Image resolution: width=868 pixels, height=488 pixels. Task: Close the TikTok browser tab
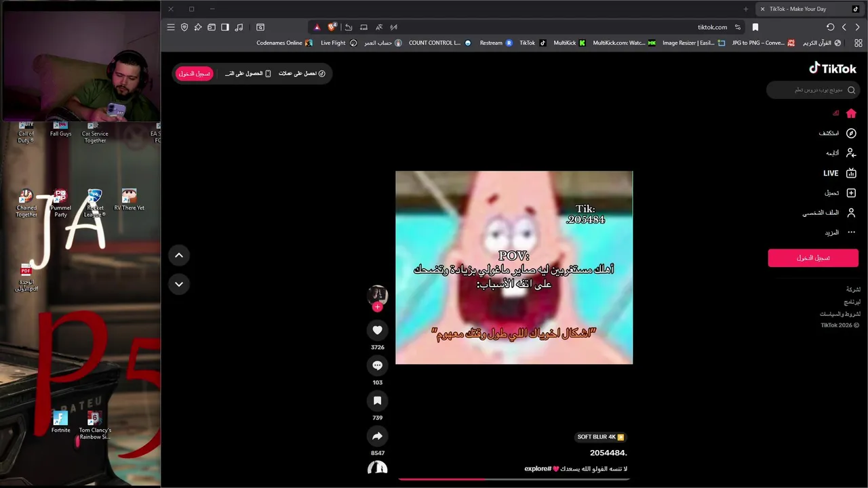(x=762, y=9)
